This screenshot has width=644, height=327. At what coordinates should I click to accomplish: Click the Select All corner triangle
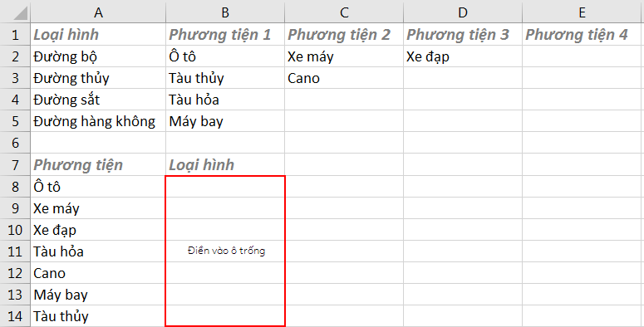tap(20, 12)
